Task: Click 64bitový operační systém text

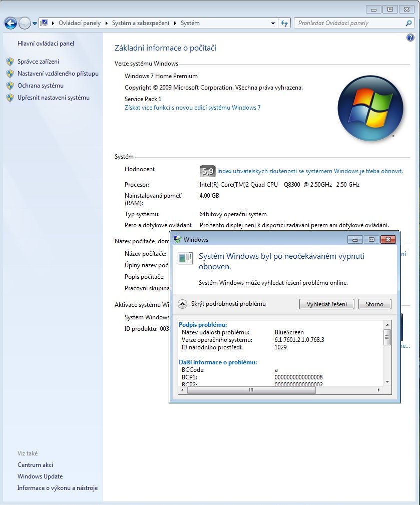Action: coord(233,214)
